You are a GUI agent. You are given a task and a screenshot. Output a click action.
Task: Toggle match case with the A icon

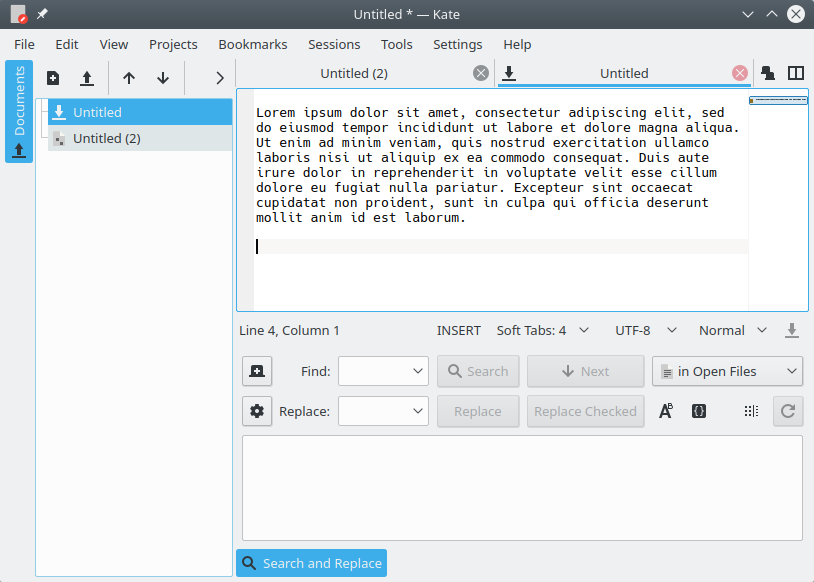666,411
